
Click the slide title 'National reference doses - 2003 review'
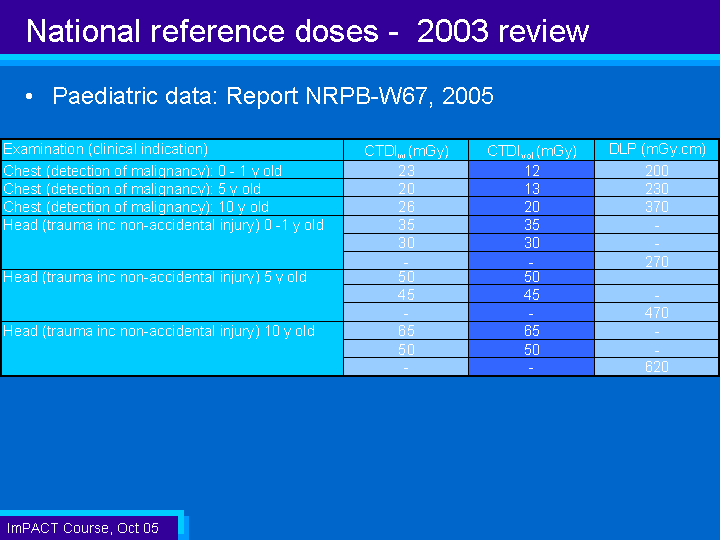[307, 31]
